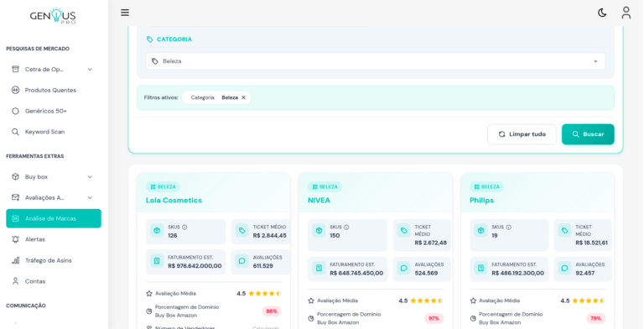Select Análise de Marcas
Image resolution: width=644 pixels, height=329 pixels.
(54, 218)
